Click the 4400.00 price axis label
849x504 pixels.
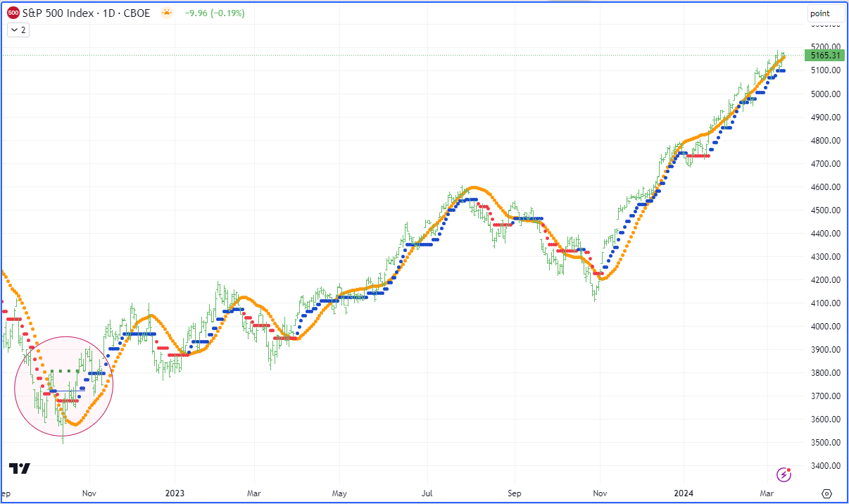(826, 233)
